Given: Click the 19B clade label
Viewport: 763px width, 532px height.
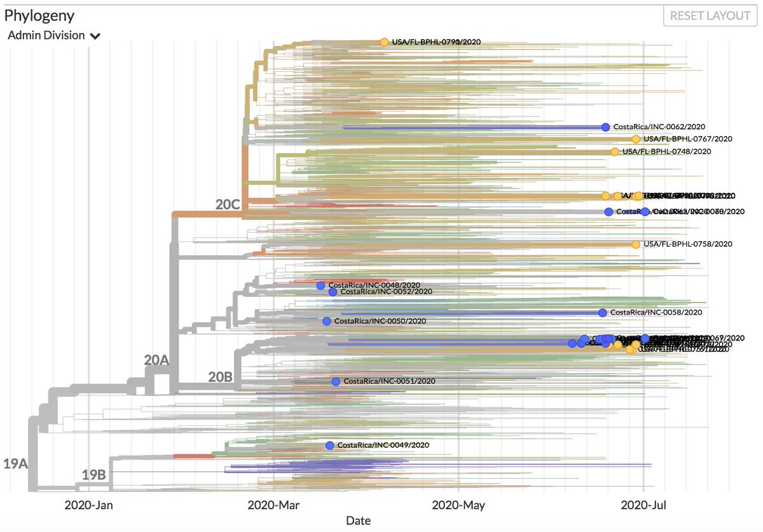Looking at the screenshot, I should click(x=93, y=475).
